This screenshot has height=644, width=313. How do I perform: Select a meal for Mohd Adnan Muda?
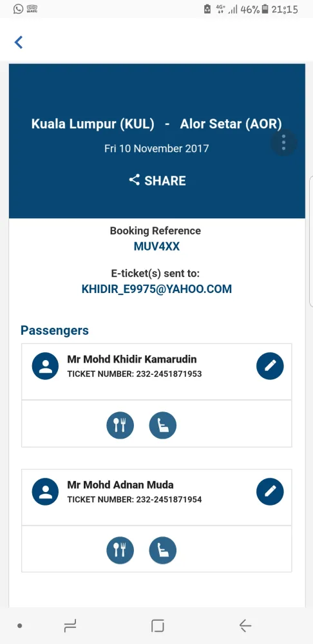[120, 551]
